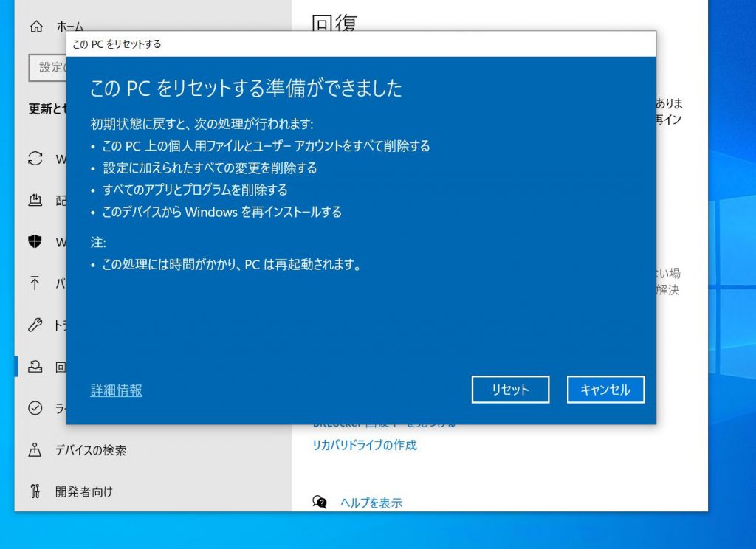756x549 pixels.
Task: Select the Windows Update sync-arrows icon
Action: [35, 159]
